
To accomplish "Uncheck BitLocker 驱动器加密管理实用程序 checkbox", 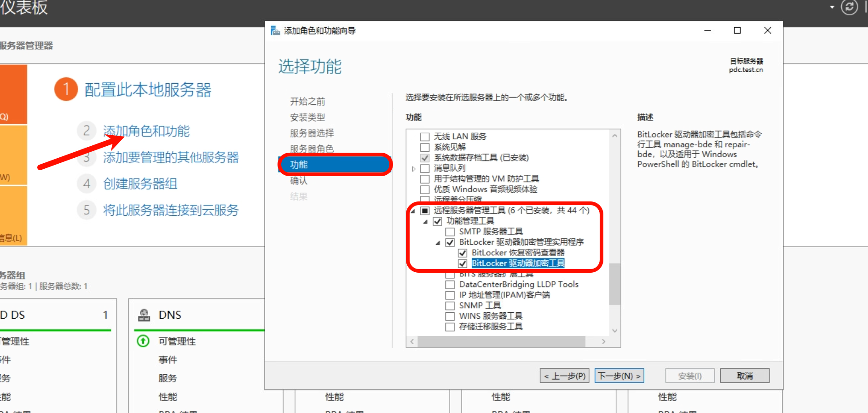I will 450,242.
